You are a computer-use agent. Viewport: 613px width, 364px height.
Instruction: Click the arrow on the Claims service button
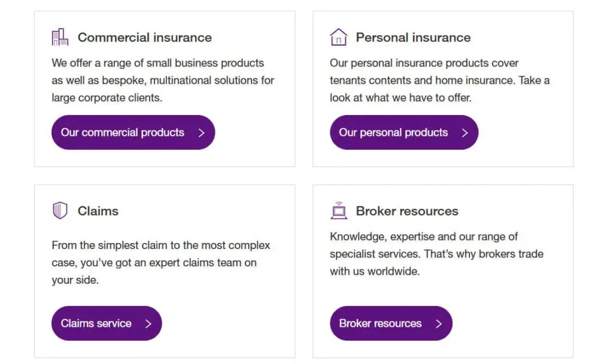click(x=147, y=323)
